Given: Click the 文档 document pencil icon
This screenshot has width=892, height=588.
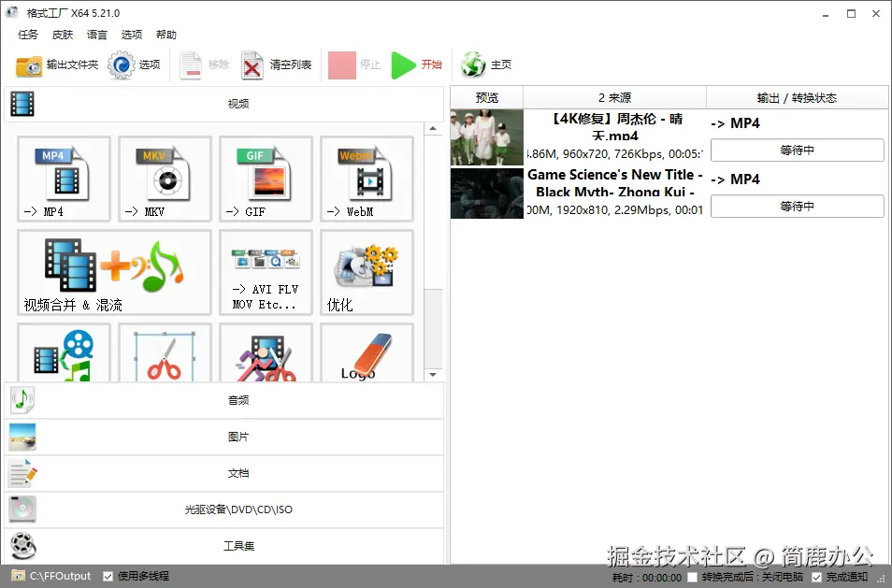Looking at the screenshot, I should point(22,473).
